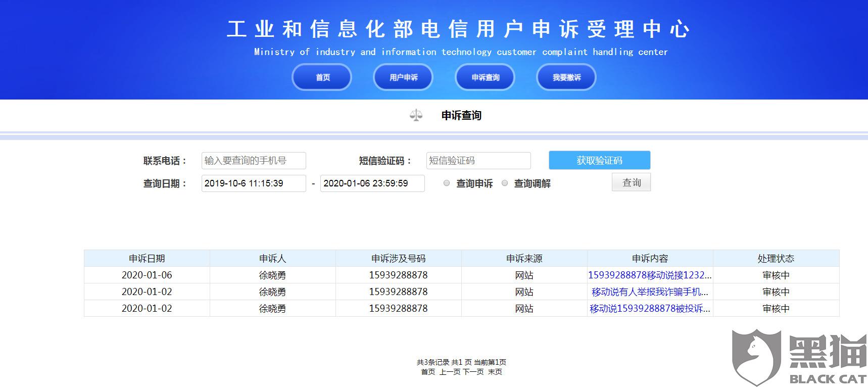Open complaint link 移动说有人举报我诈骗手机...
868x387 pixels.
(650, 292)
